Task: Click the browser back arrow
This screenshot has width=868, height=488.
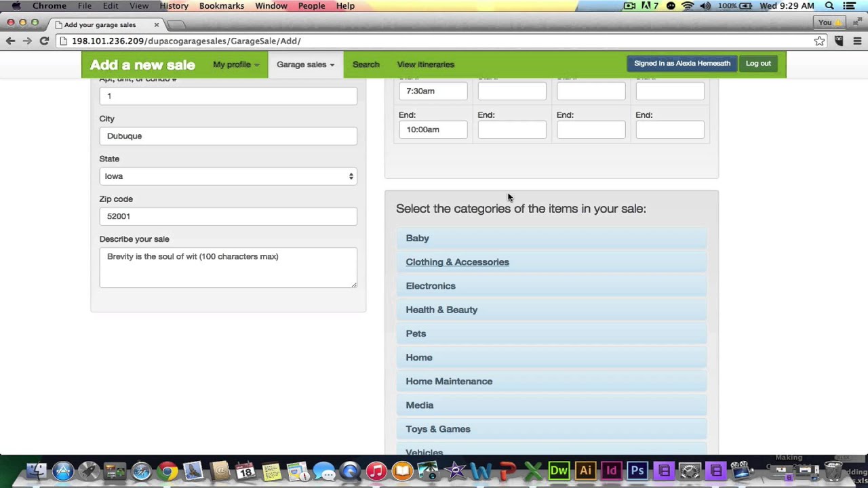Action: click(11, 41)
